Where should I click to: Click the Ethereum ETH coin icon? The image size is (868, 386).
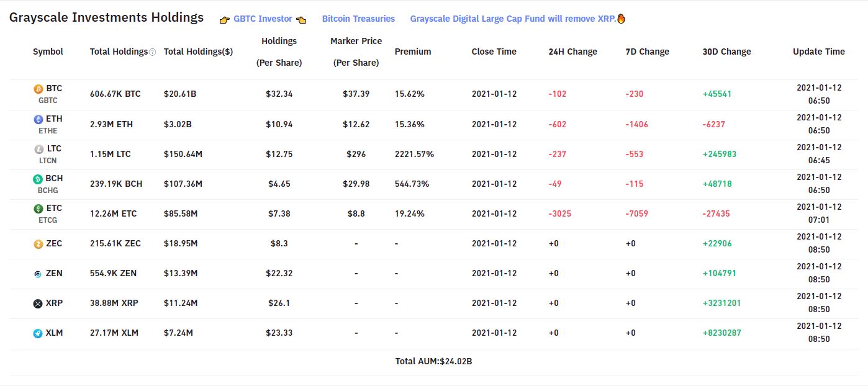pyautogui.click(x=38, y=119)
